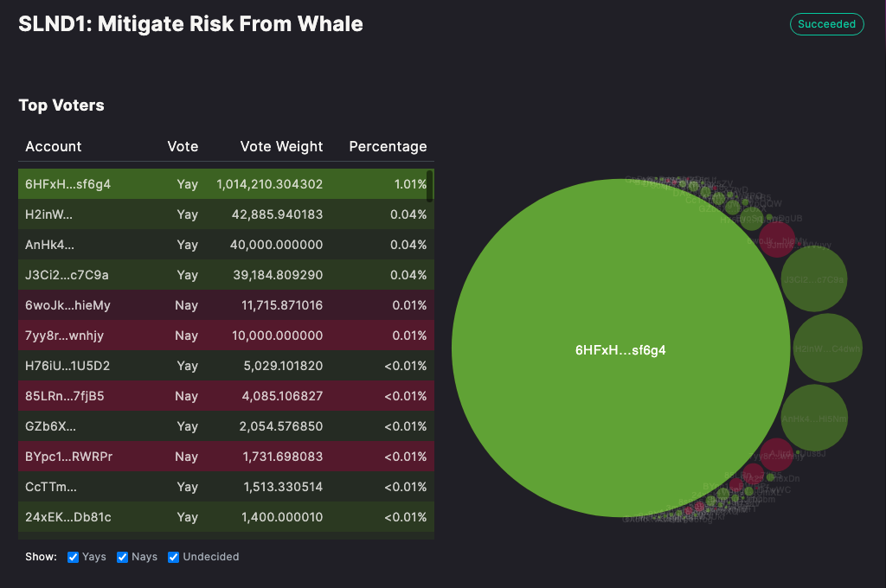Select the 6HFxH...sf6g4 row in the table
Viewport: 886px width, 588px height.
click(225, 184)
